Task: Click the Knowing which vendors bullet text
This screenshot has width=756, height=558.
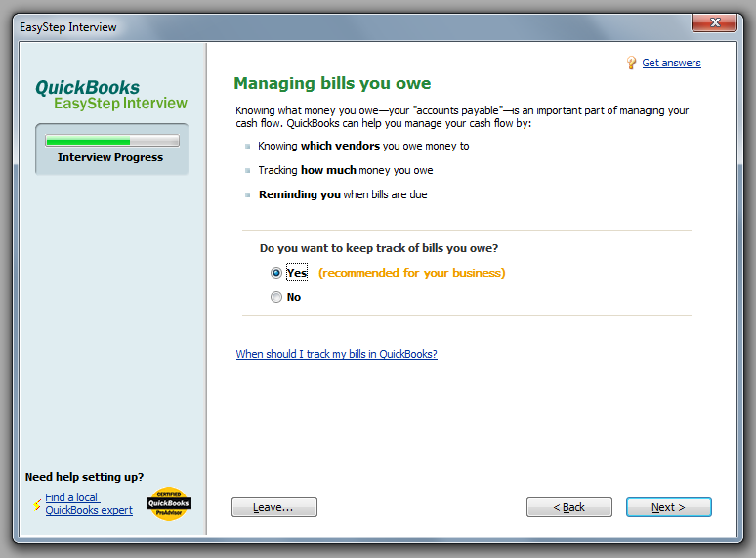Action: click(363, 146)
